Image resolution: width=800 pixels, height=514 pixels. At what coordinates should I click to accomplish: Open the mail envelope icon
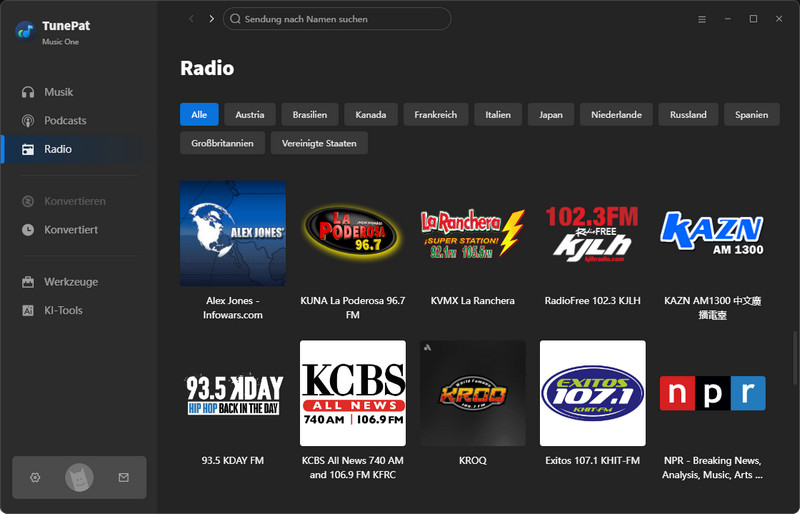123,477
